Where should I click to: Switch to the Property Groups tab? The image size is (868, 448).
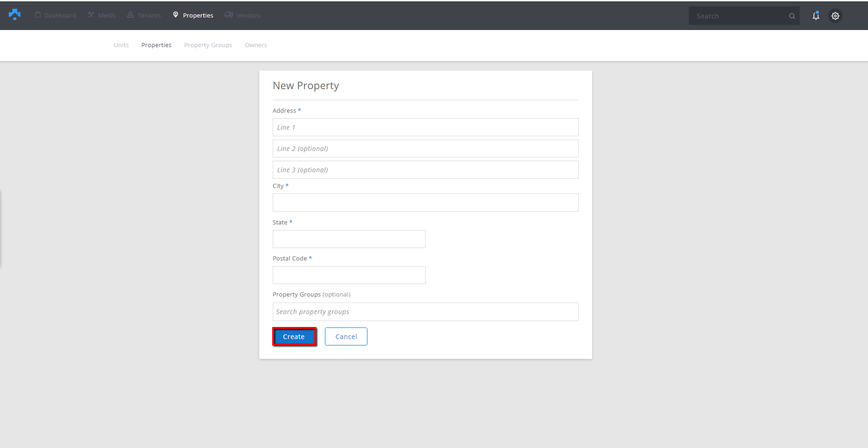tap(208, 45)
